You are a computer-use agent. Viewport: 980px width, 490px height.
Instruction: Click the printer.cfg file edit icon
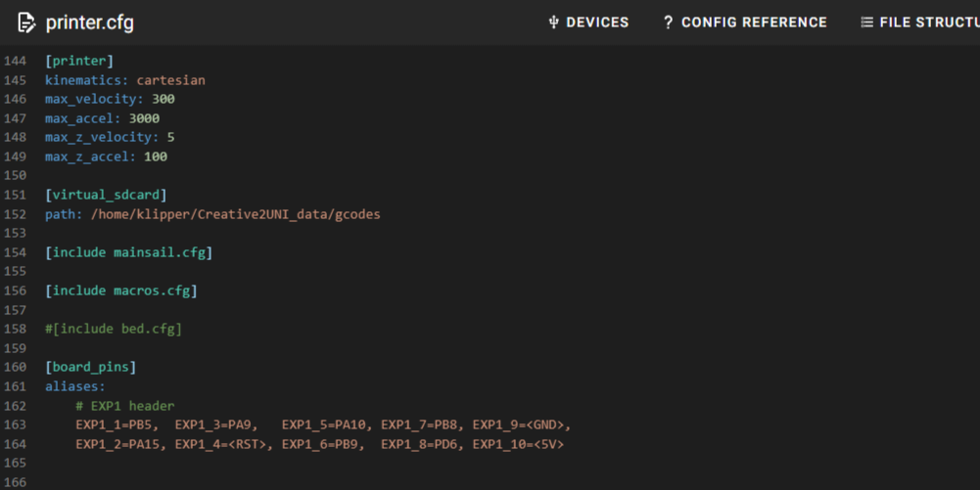point(26,22)
